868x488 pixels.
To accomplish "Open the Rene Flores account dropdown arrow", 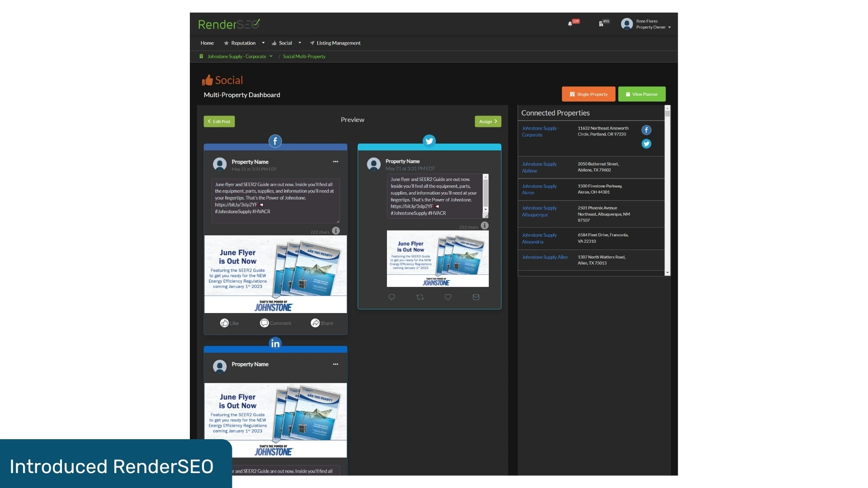I will click(670, 28).
